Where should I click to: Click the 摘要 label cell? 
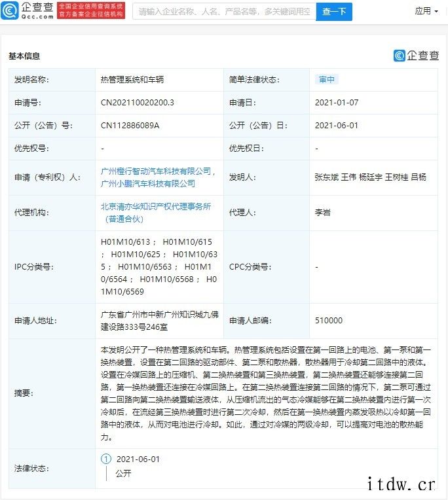(x=52, y=393)
